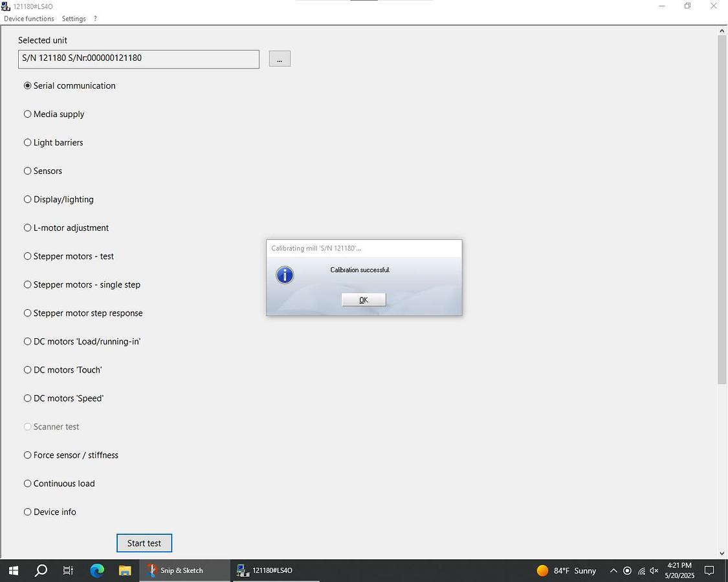728x582 pixels.
Task: Open the Settings menu
Action: 74,19
